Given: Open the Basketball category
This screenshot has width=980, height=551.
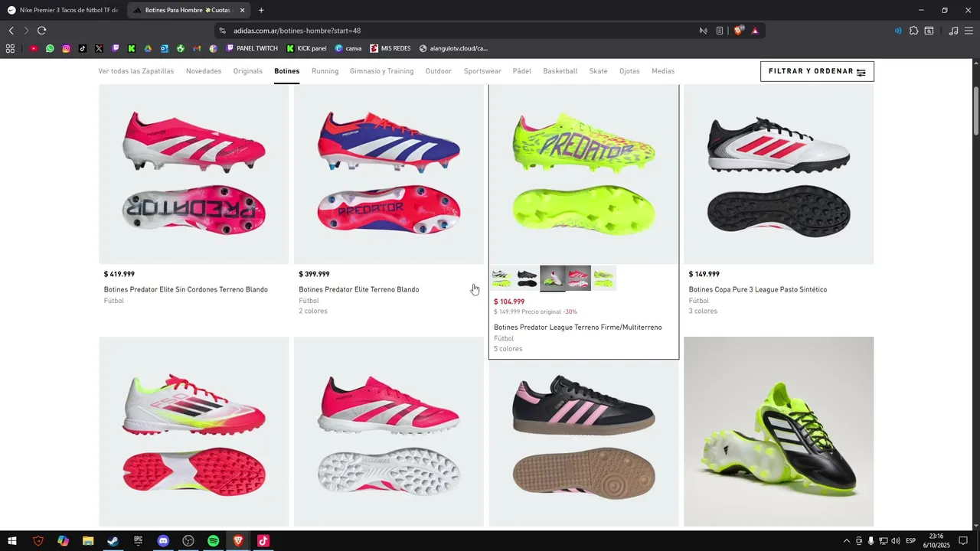Looking at the screenshot, I should pos(560,71).
